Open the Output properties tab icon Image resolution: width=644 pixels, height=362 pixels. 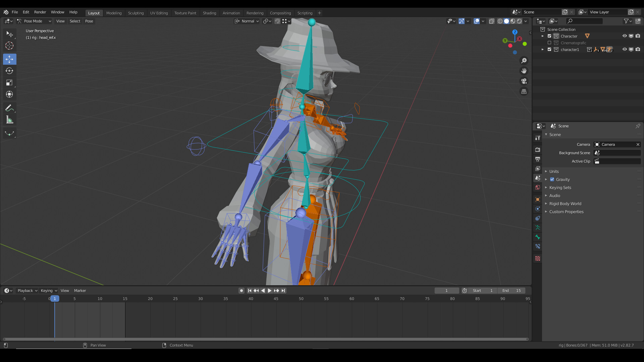538,159
